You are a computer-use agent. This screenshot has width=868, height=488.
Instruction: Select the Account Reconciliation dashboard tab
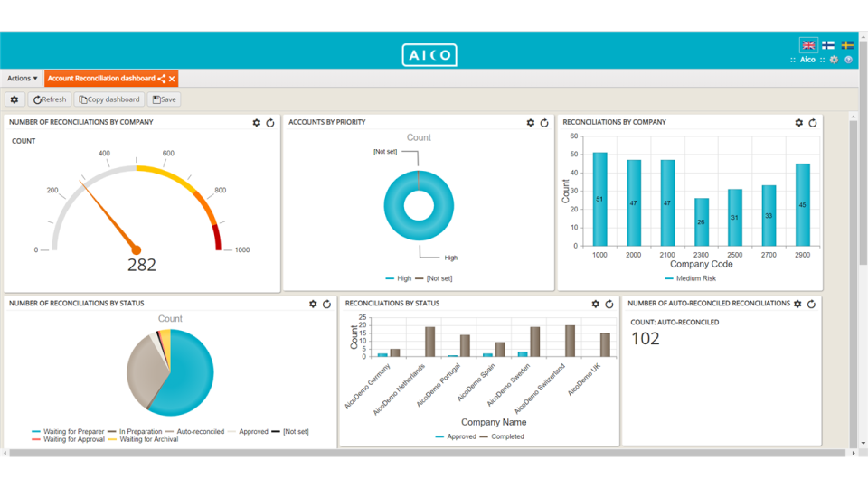[100, 79]
